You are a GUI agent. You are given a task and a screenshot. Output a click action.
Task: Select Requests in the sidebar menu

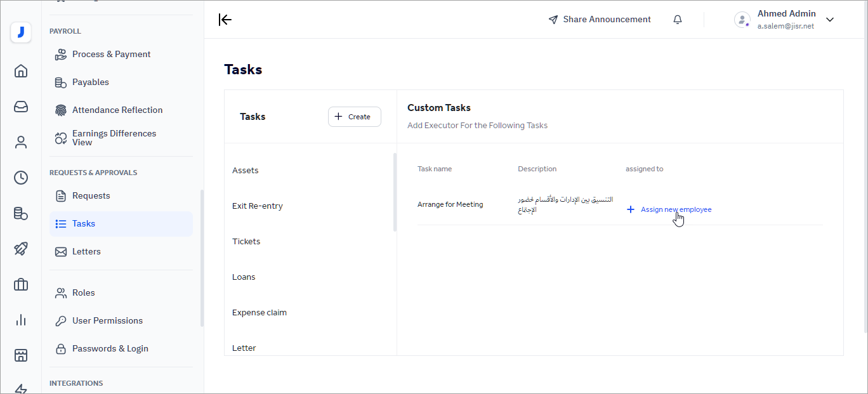pyautogui.click(x=91, y=195)
